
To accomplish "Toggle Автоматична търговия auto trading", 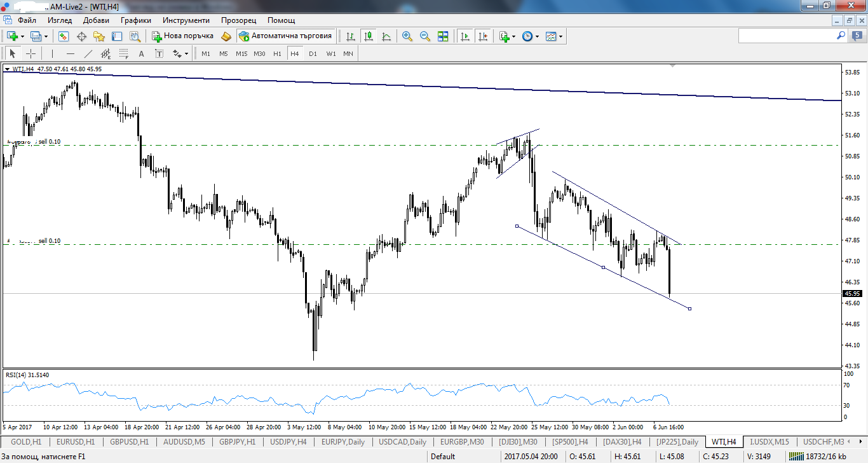I will [285, 36].
